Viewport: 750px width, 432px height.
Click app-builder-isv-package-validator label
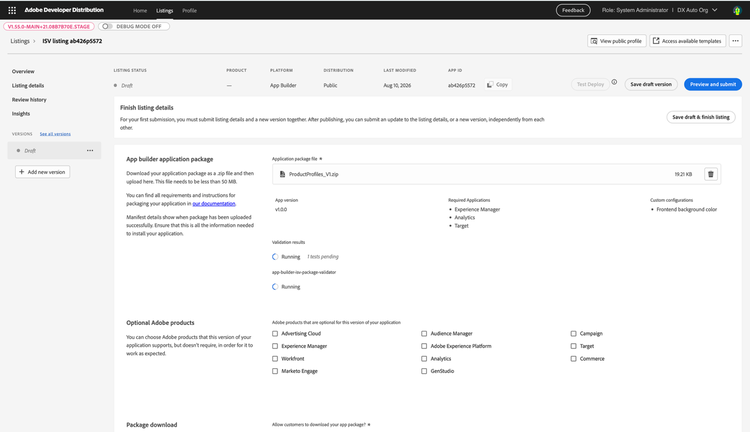tap(304, 272)
